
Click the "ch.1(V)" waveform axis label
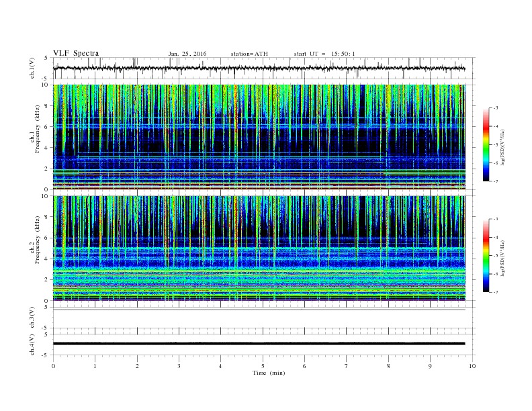click(32, 68)
